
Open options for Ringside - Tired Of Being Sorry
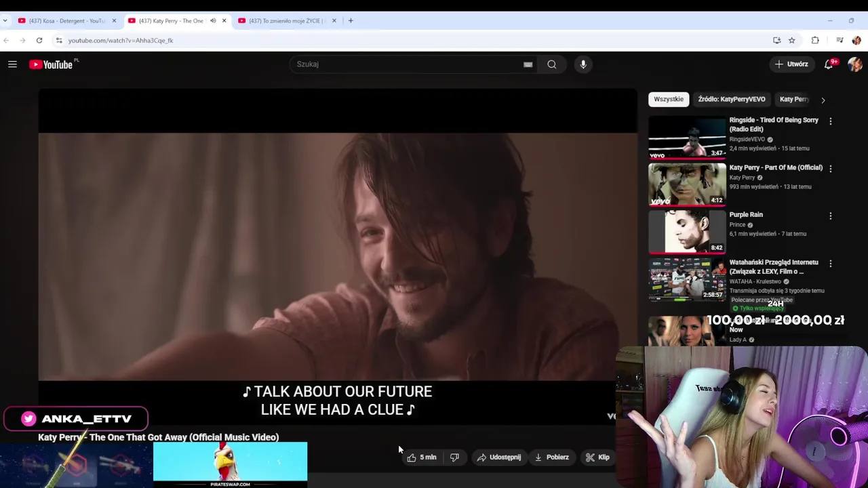[x=831, y=121]
